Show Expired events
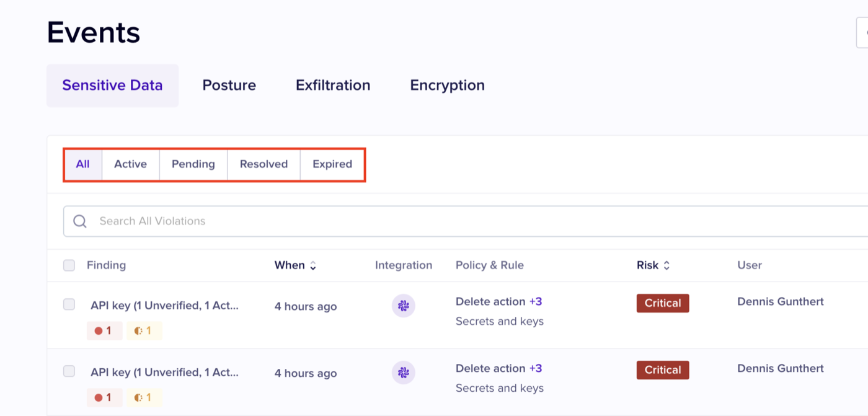Screen dimensions: 868x416 click(x=332, y=164)
